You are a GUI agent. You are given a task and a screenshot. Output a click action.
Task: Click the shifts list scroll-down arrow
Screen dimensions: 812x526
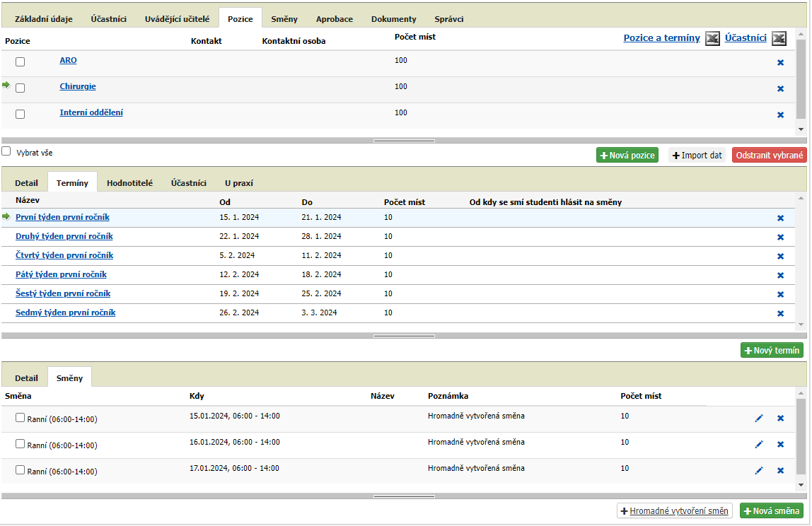coord(801,485)
